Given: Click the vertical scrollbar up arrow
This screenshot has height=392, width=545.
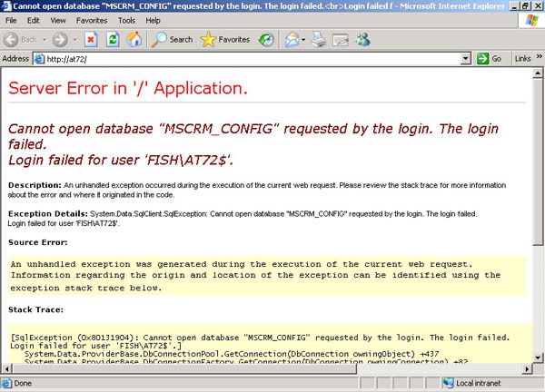Looking at the screenshot, I should pos(538,73).
